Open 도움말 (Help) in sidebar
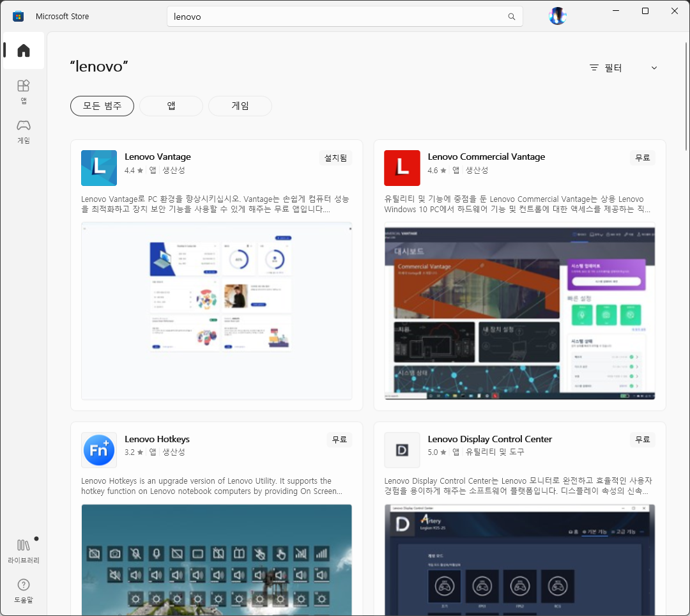690x616 pixels. (x=24, y=591)
